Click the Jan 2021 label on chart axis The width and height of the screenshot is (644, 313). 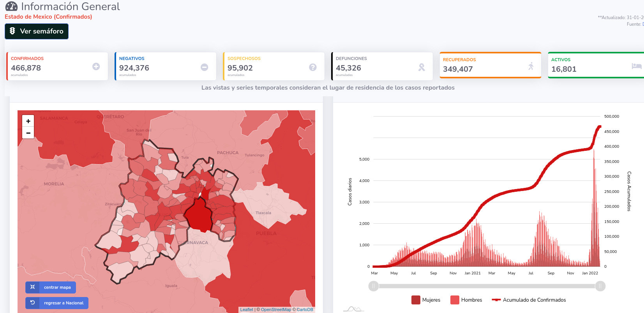pyautogui.click(x=473, y=273)
